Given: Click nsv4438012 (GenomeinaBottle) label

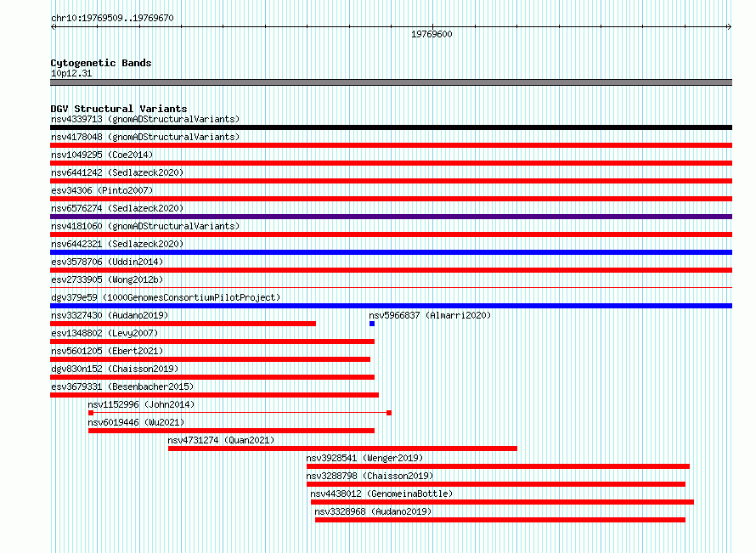Looking at the screenshot, I should pyautogui.click(x=381, y=494).
